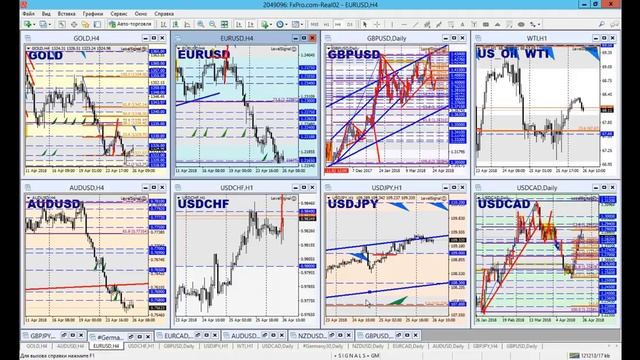640x360 pixels.
Task: Select the Horizontal Line drawing tool
Action: point(404,24)
